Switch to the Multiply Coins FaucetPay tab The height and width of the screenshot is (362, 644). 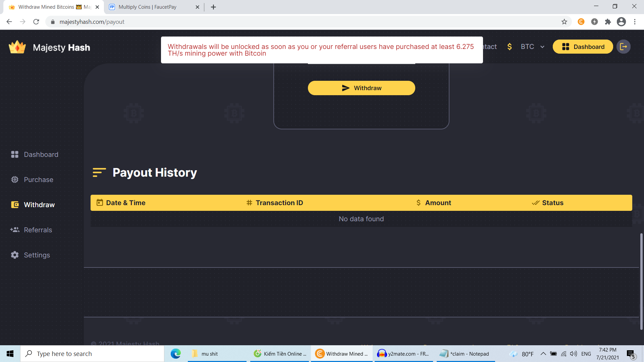(x=148, y=7)
